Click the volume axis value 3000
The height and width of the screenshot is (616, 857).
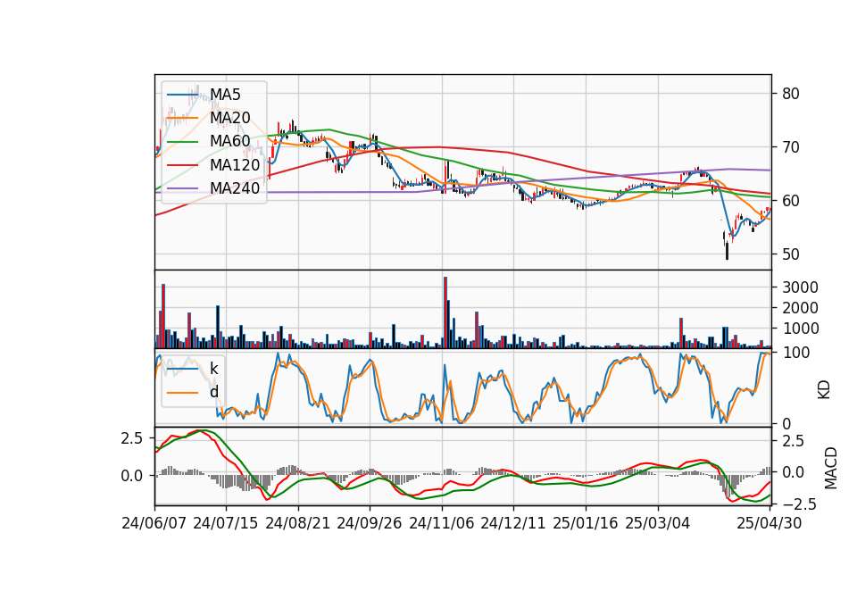click(x=800, y=287)
